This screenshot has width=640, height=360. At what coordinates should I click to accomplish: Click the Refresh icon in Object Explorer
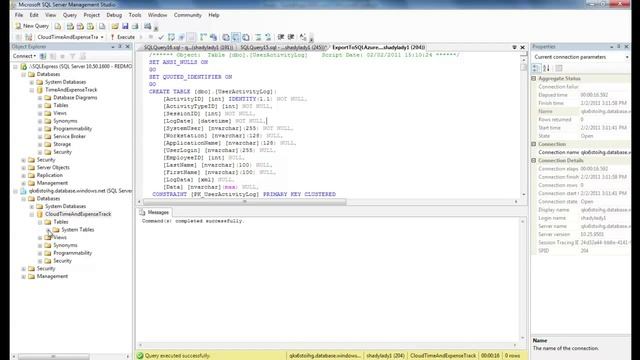[82, 56]
